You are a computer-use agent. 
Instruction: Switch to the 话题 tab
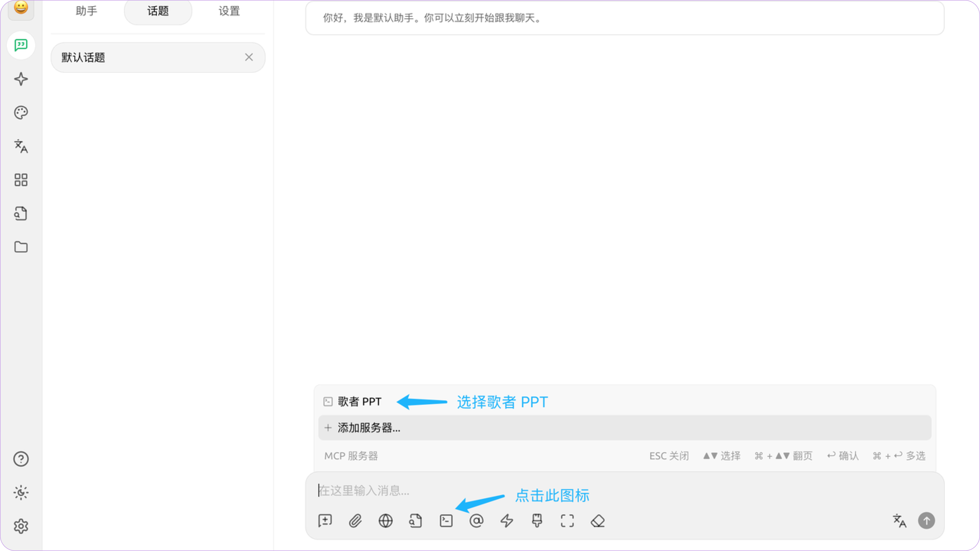158,11
